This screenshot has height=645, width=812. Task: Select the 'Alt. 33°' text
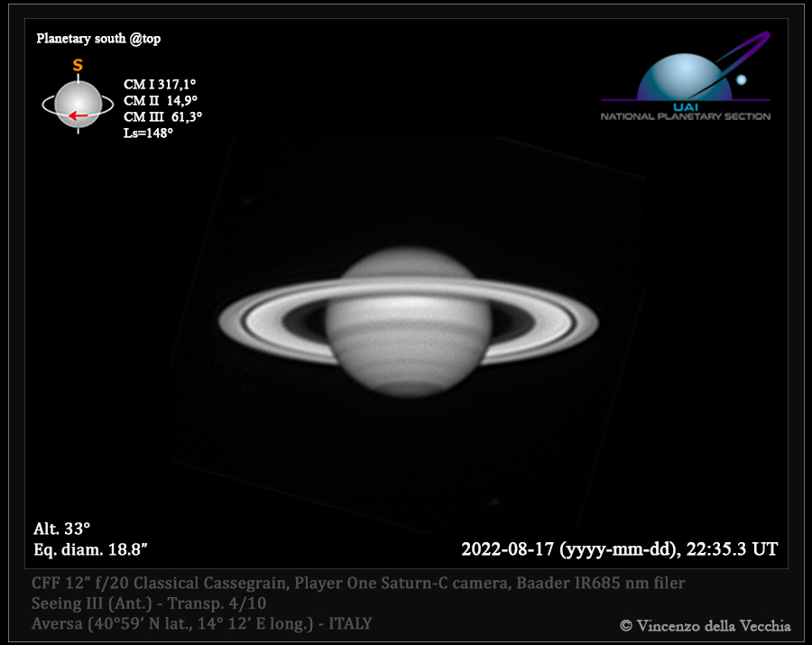61,529
